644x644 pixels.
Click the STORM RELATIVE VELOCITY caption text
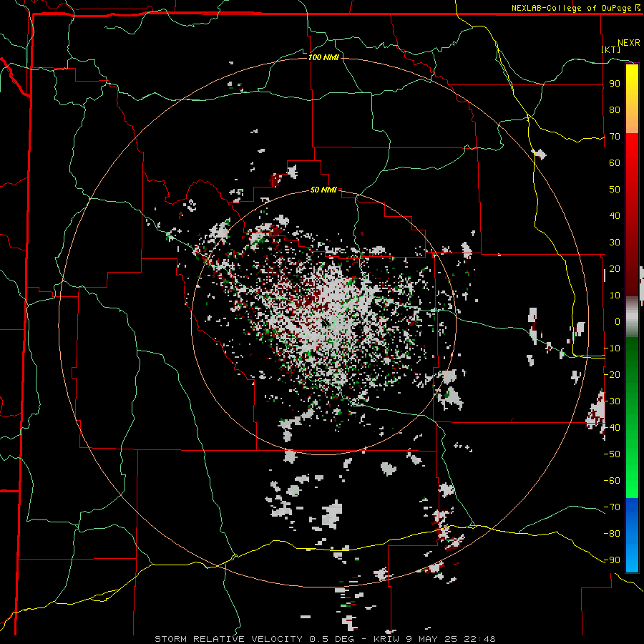click(228, 639)
